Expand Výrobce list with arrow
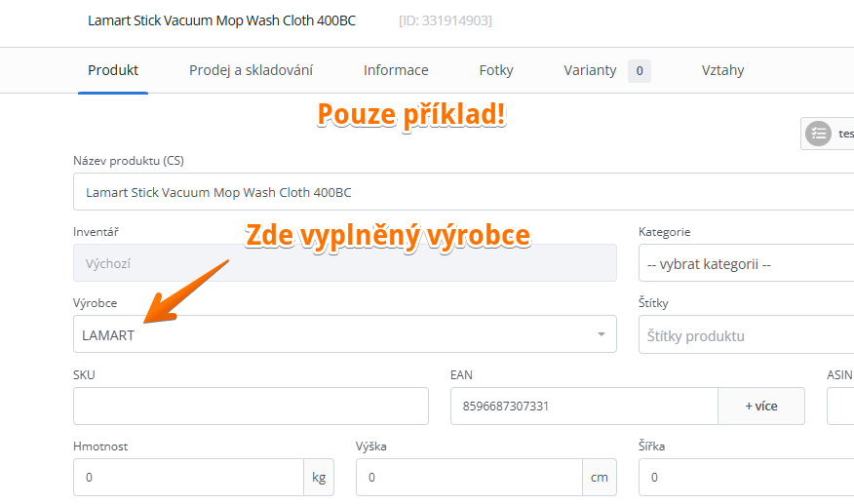Screen dimensions: 854x504 point(602,334)
